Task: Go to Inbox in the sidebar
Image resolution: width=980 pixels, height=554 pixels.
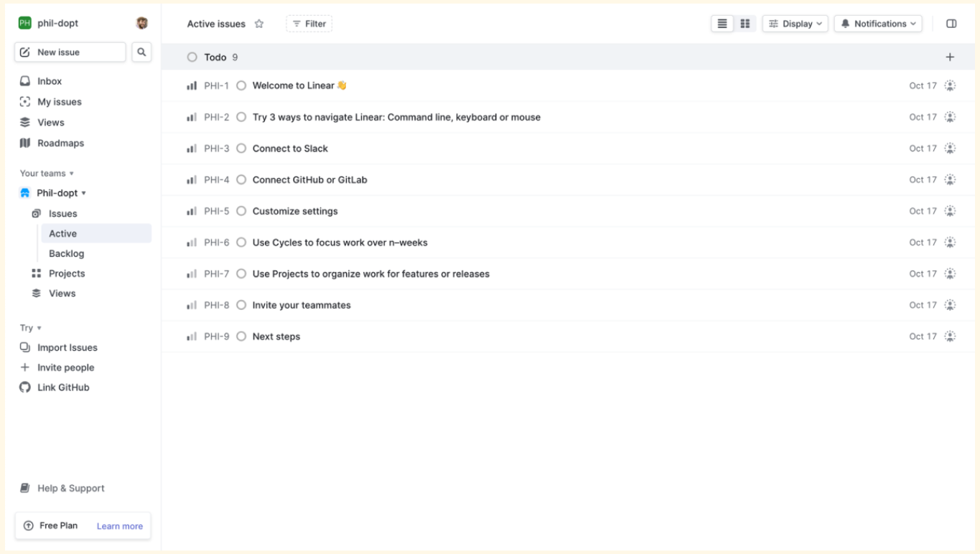Action: point(50,81)
